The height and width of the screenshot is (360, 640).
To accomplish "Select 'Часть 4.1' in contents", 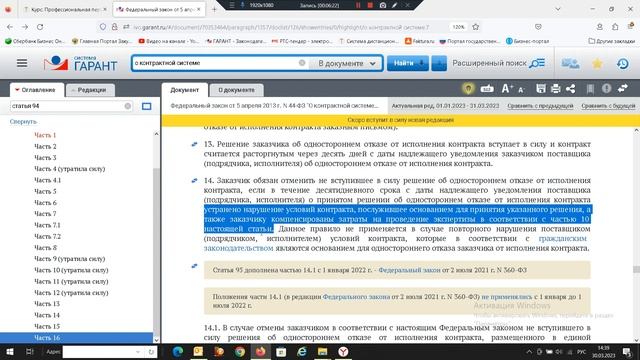I will [48, 180].
